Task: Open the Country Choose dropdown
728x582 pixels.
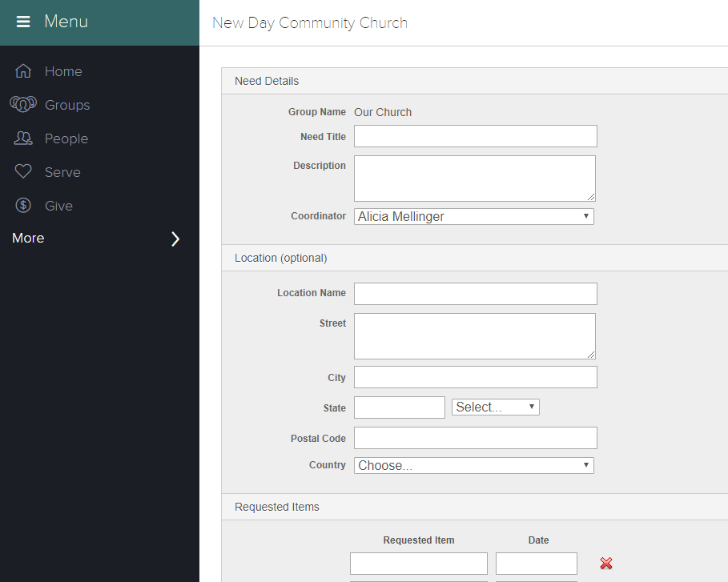Action: 473,465
